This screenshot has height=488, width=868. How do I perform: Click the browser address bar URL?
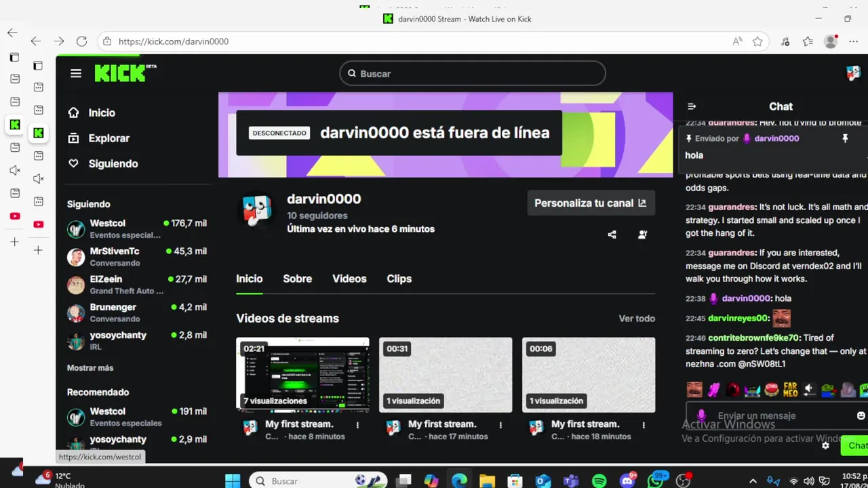(x=174, y=41)
